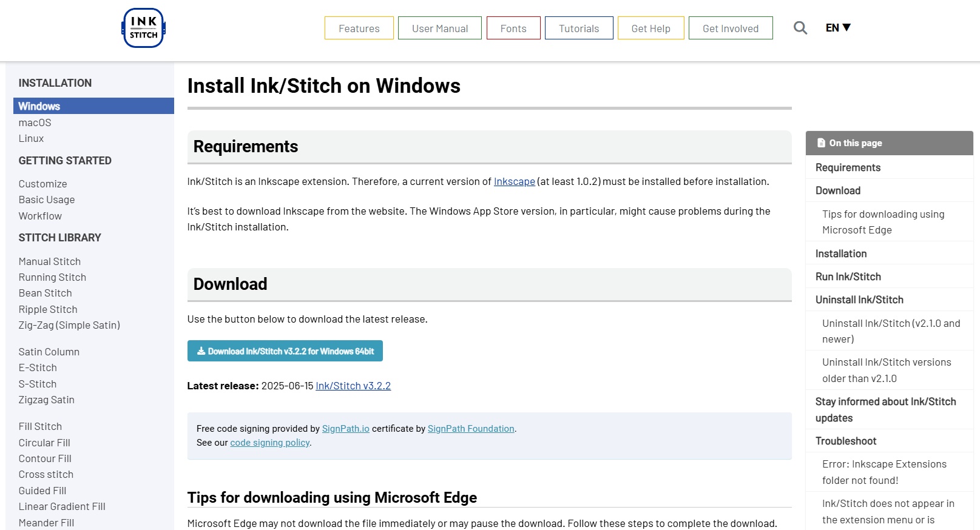The width and height of the screenshot is (980, 530).
Task: Click the GETTING STARTED sidebar heading
Action: click(65, 161)
